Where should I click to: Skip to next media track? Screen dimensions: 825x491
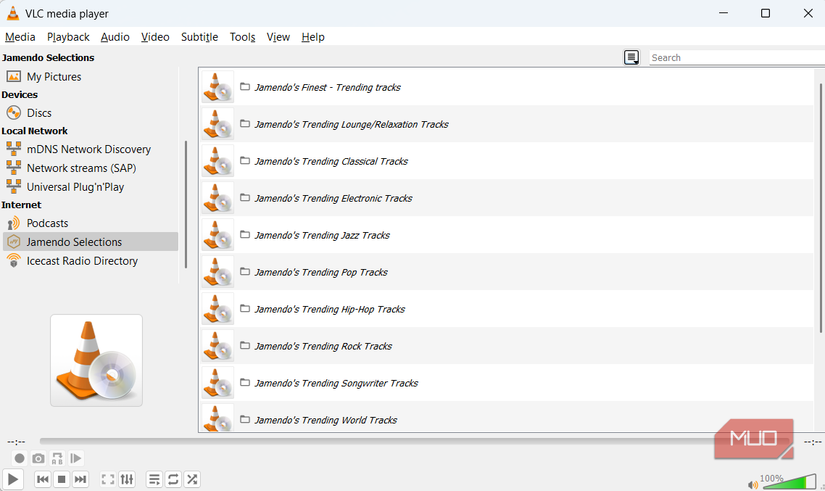click(x=80, y=479)
